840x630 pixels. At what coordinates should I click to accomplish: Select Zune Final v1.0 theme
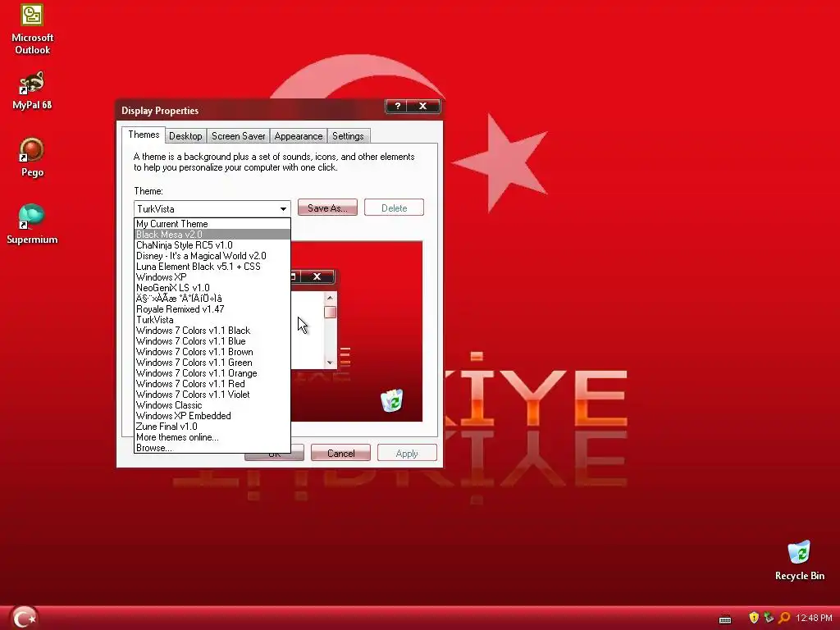pyautogui.click(x=212, y=427)
